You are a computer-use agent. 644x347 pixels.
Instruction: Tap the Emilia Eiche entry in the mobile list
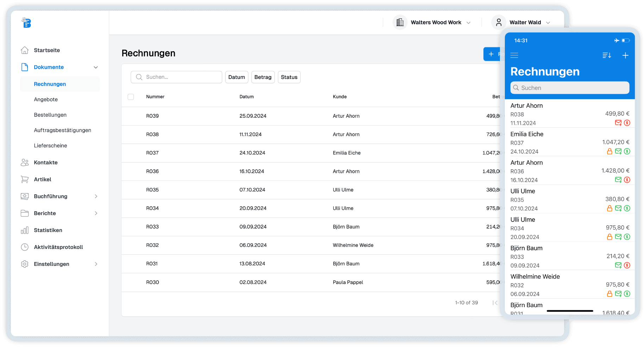[x=570, y=142]
